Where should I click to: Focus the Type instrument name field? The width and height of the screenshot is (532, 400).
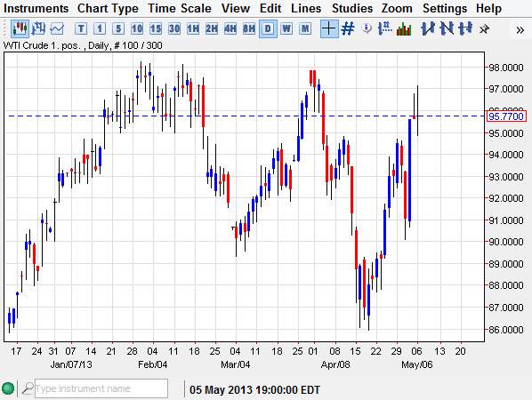pos(101,388)
